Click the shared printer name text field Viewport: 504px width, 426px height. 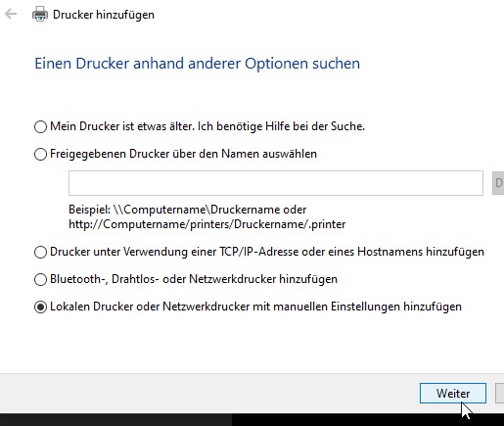(276, 183)
